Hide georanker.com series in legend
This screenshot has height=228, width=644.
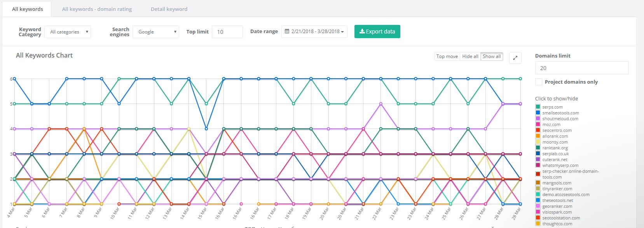coord(554,206)
